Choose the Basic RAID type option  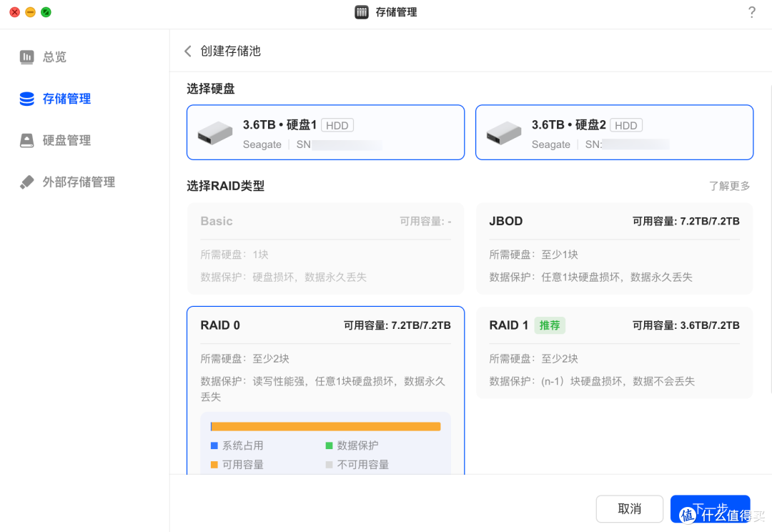[325, 249]
